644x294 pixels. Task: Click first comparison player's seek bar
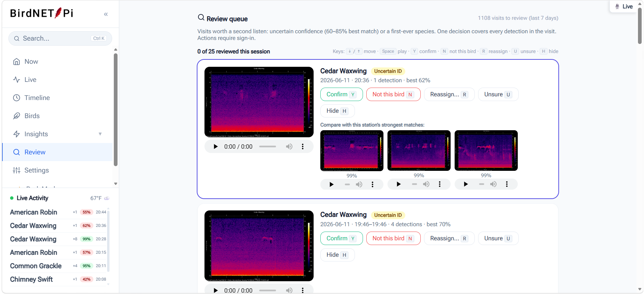pyautogui.click(x=347, y=184)
